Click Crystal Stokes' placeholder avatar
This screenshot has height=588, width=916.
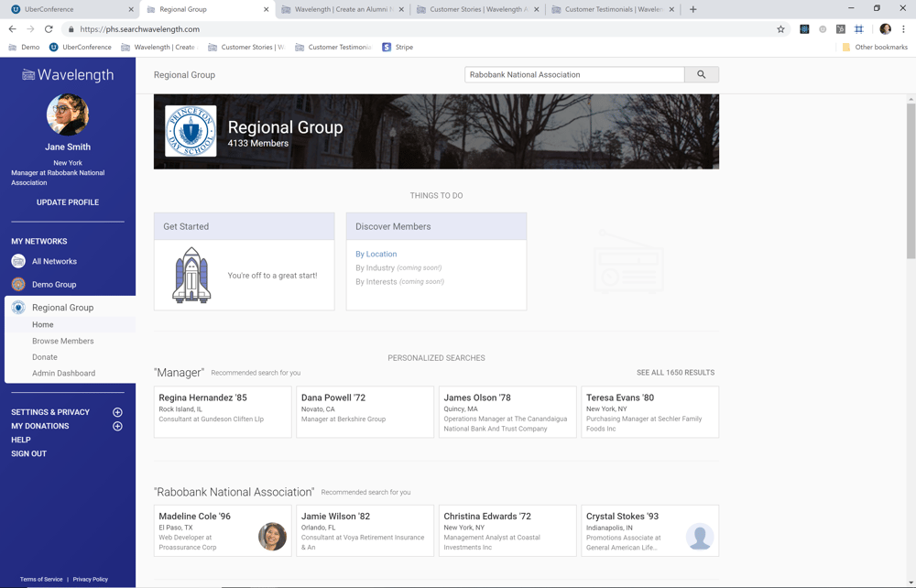(x=699, y=537)
